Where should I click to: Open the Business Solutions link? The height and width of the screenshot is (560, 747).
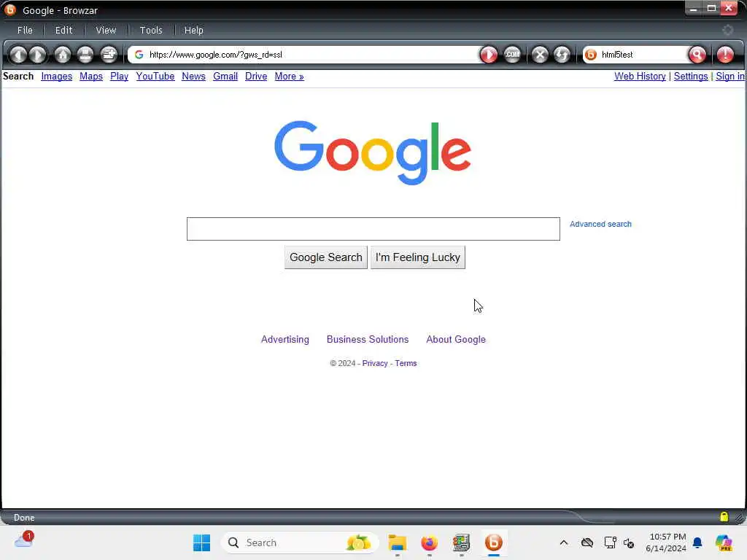[x=368, y=339]
